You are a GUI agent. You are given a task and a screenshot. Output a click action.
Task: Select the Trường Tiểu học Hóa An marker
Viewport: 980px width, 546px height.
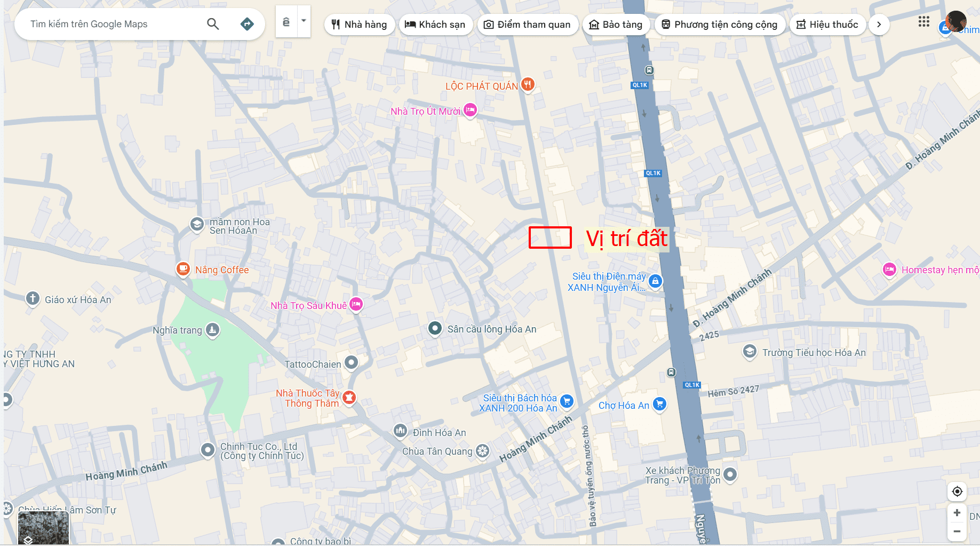[750, 352]
